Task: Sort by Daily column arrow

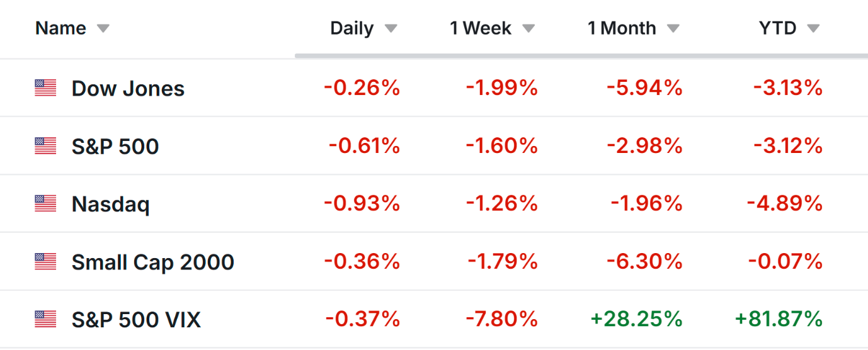Action: point(391,29)
